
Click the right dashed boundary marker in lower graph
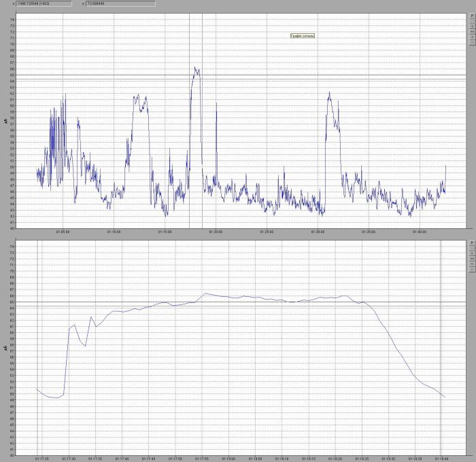coord(441,353)
